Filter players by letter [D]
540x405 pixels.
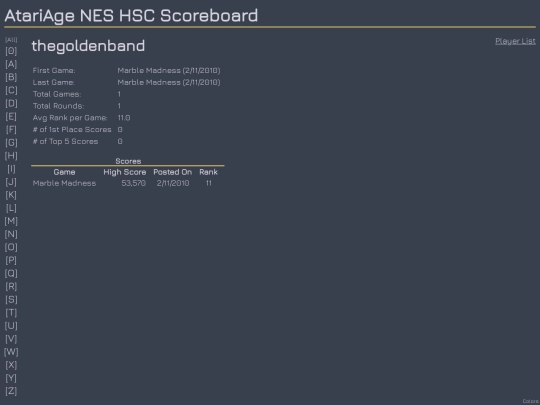(x=11, y=103)
